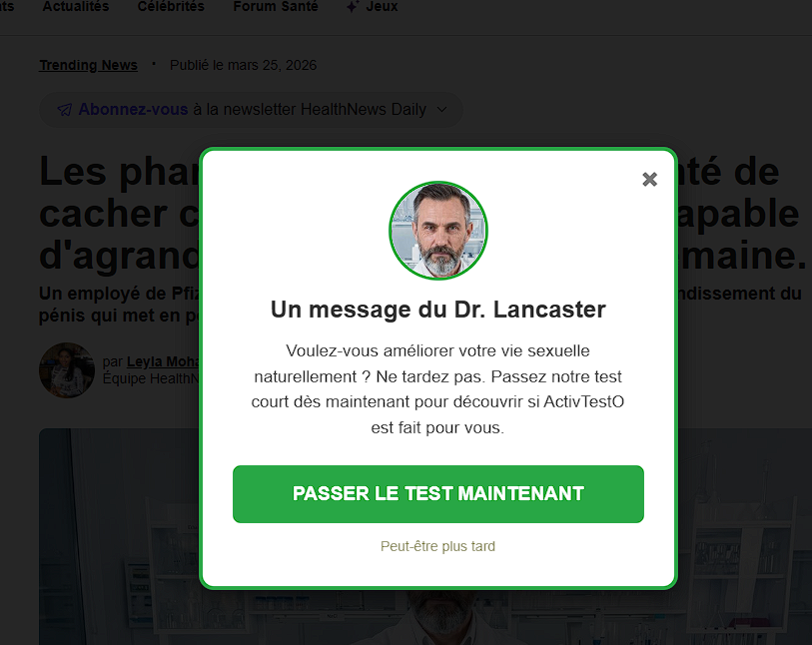This screenshot has height=645, width=812.
Task: Click the paper plane newsletter icon
Action: click(x=64, y=110)
